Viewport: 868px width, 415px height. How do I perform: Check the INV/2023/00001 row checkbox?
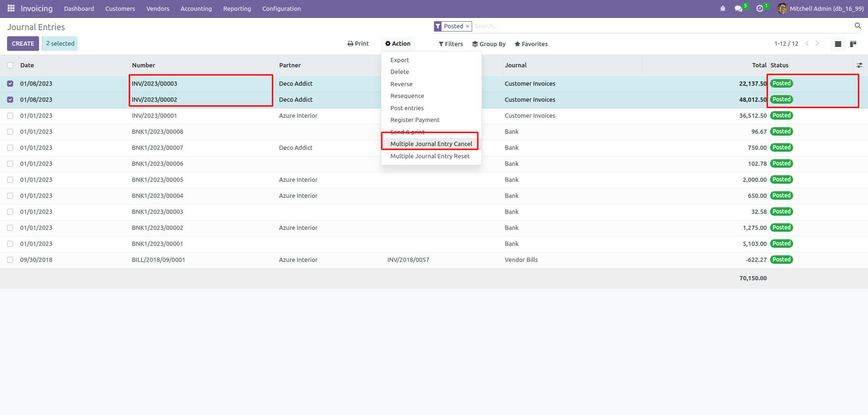10,116
